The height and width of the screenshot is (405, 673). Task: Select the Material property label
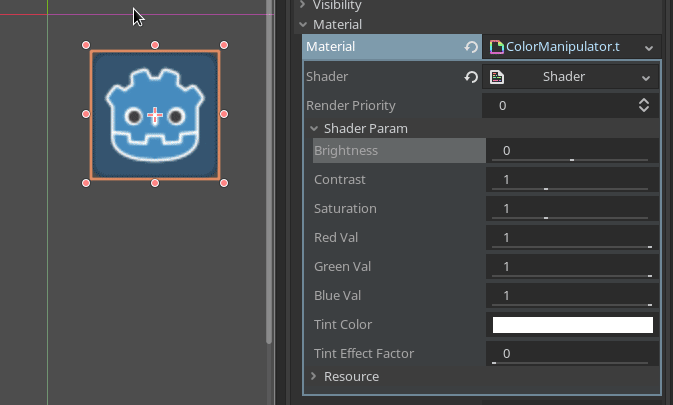pos(330,46)
